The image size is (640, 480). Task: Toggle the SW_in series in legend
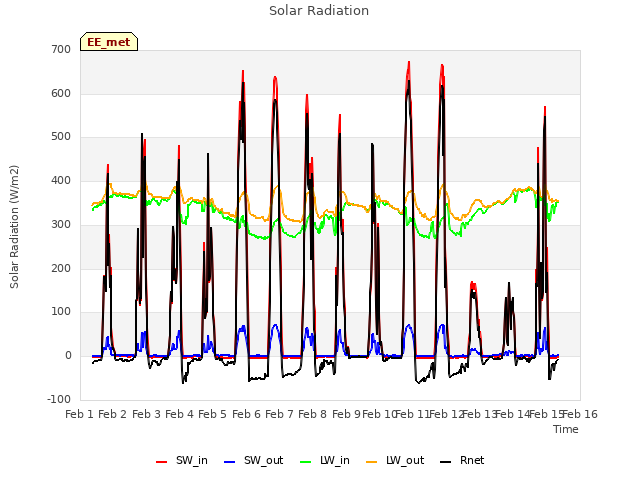click(x=182, y=461)
